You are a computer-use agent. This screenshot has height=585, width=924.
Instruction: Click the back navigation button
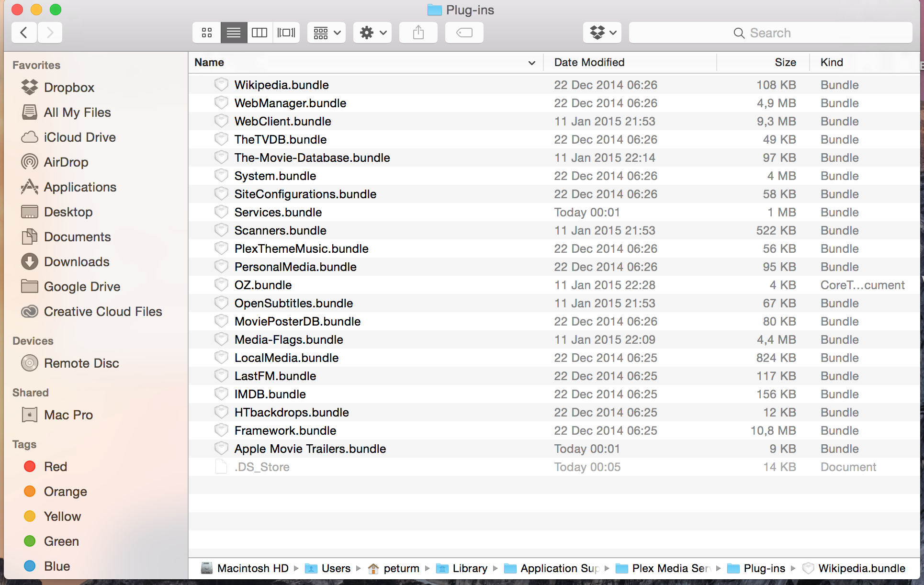point(24,32)
